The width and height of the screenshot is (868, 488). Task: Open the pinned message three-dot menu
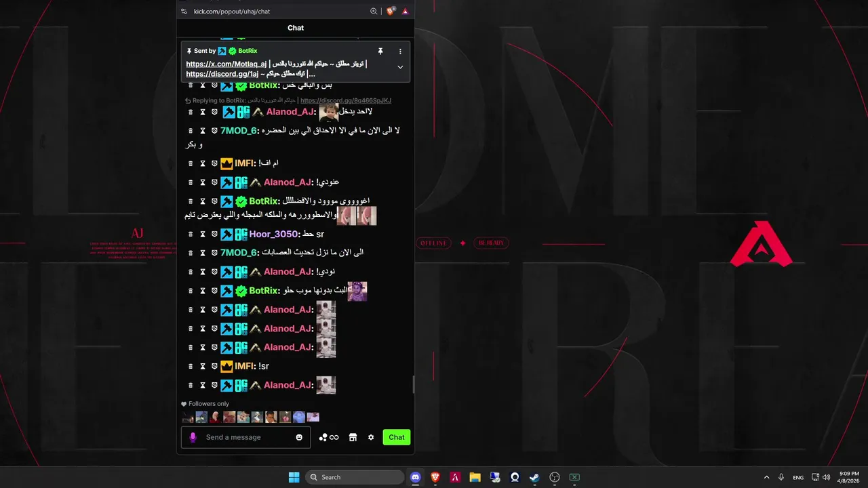click(x=400, y=51)
